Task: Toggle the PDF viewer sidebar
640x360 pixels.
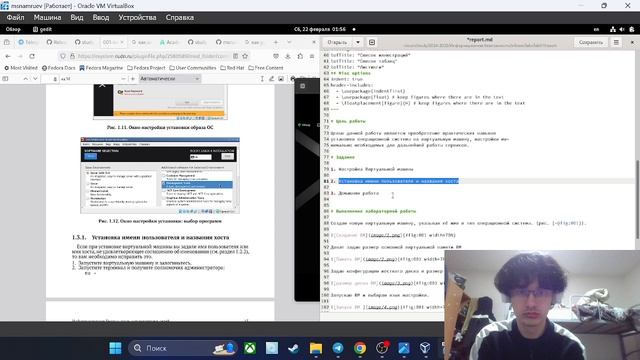Action: point(5,79)
